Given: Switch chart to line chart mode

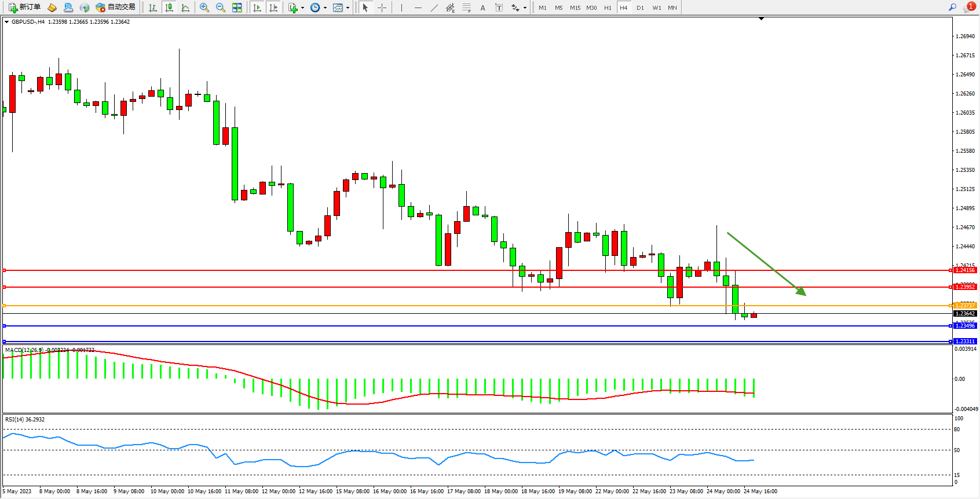Looking at the screenshot, I should [185, 8].
